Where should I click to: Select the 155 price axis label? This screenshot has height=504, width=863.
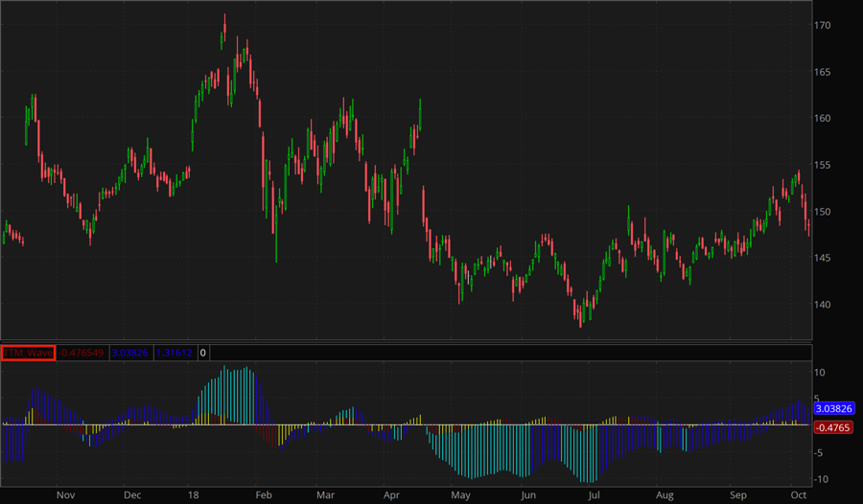pyautogui.click(x=824, y=166)
